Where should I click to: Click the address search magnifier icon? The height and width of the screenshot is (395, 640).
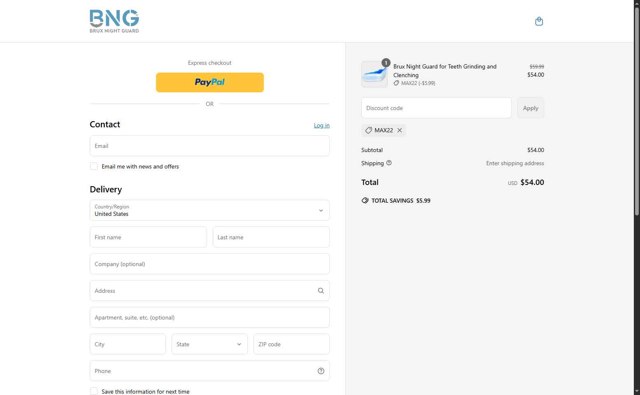pyautogui.click(x=321, y=291)
